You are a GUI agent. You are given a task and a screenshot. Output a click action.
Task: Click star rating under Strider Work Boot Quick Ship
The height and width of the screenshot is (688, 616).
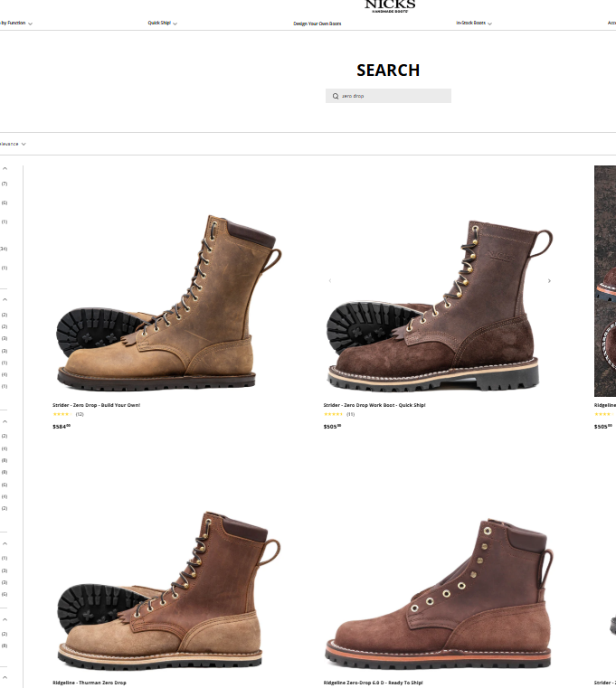pos(333,414)
